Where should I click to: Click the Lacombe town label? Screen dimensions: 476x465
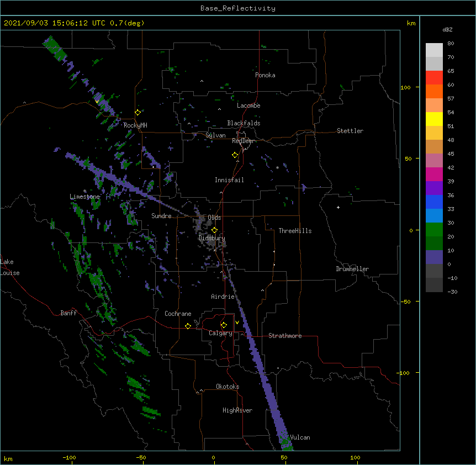click(248, 105)
